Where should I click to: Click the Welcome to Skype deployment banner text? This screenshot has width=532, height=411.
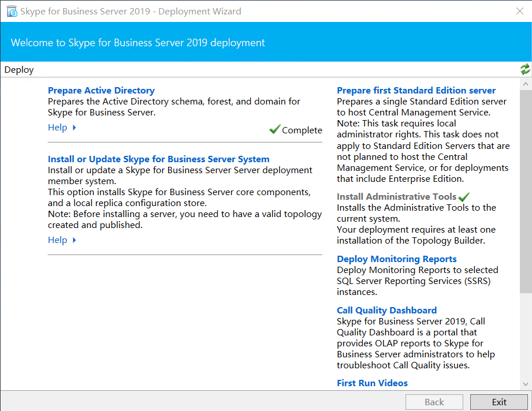pos(137,43)
